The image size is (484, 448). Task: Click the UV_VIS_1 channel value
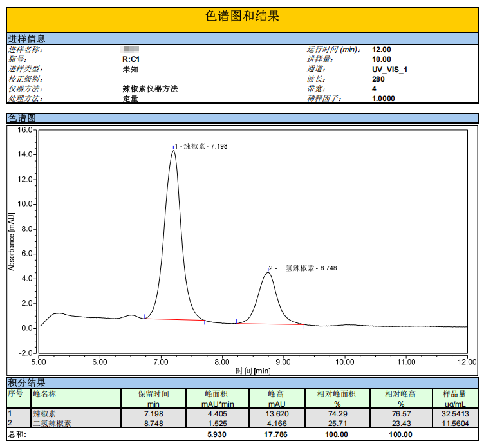tap(390, 69)
